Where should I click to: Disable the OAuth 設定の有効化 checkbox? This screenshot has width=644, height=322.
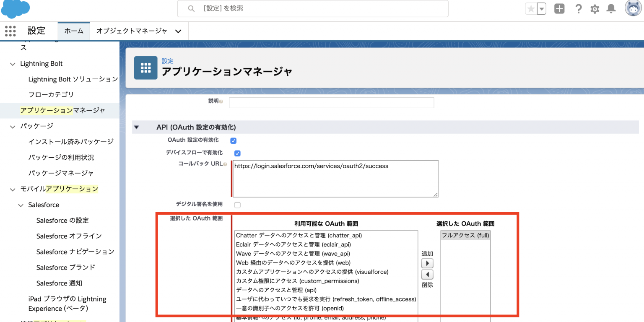point(233,141)
